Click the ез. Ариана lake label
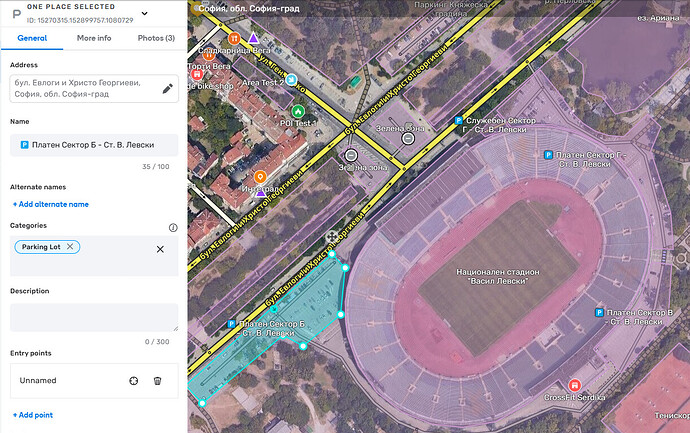Image resolution: width=690 pixels, height=433 pixels. click(x=658, y=18)
